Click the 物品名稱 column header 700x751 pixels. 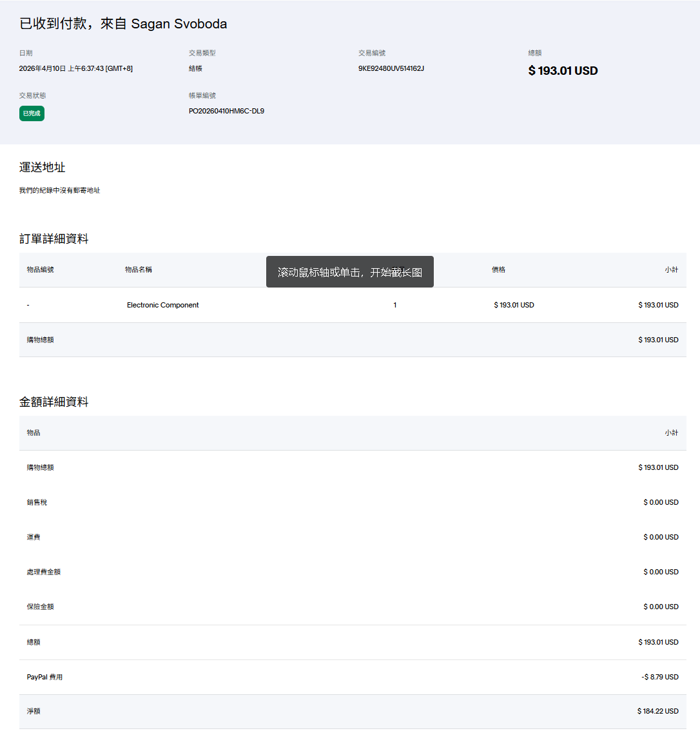click(x=139, y=269)
